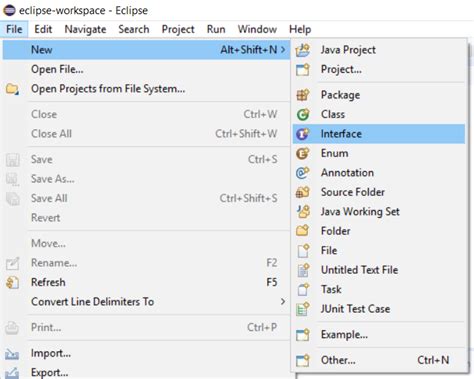This screenshot has height=379, width=474.
Task: Click the F5 shortcut label
Action: coord(272,282)
